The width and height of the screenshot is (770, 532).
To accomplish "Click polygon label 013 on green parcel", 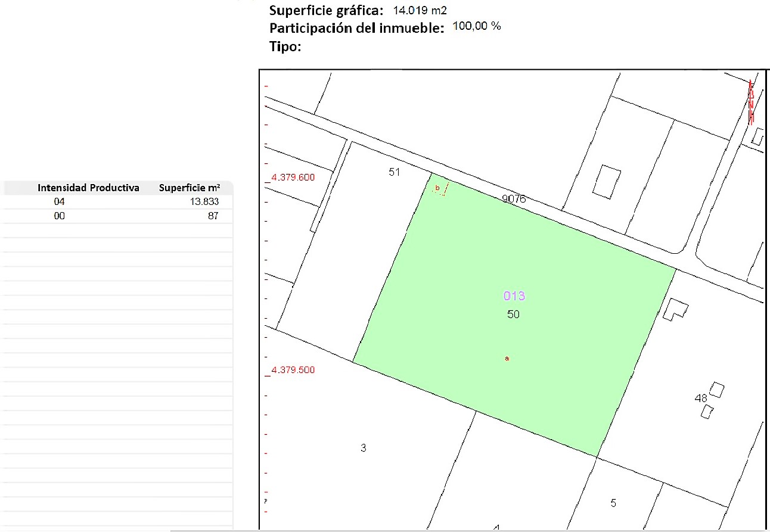I will pos(514,295).
